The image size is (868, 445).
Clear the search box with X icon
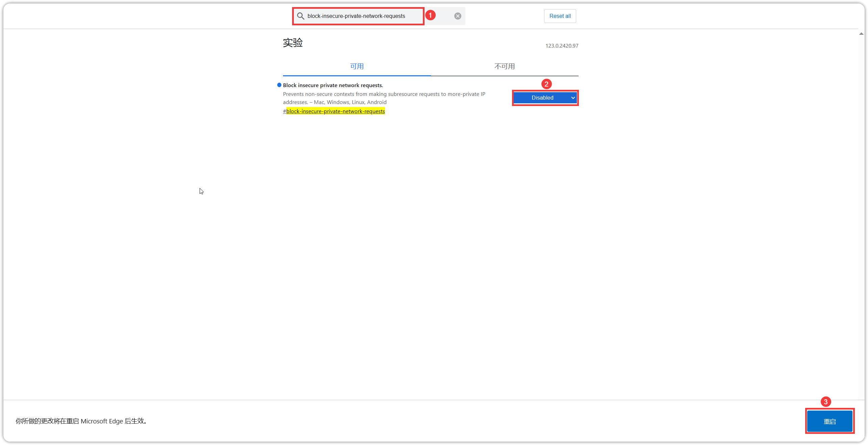(458, 16)
